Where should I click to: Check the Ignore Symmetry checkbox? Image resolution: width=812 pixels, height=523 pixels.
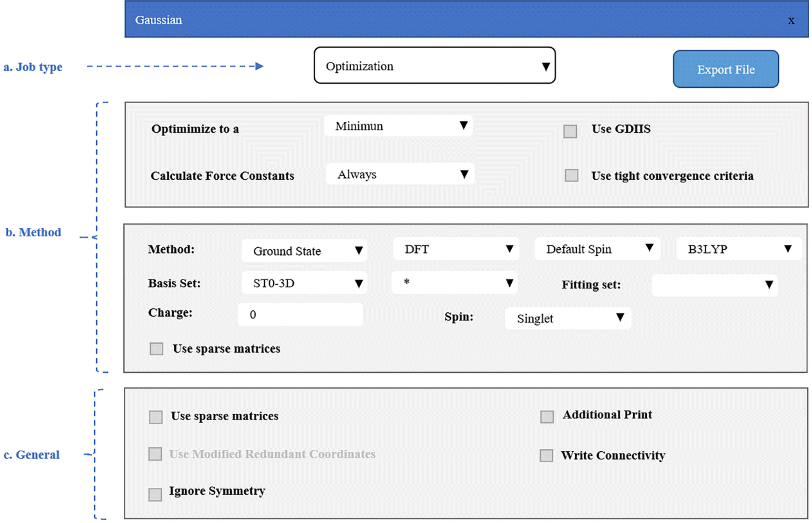point(155,494)
